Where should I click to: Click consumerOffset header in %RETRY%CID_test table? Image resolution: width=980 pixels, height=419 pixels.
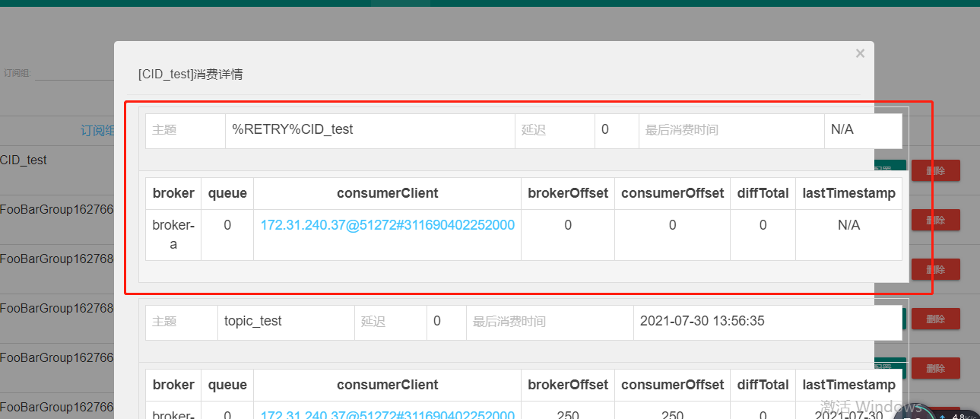[672, 193]
